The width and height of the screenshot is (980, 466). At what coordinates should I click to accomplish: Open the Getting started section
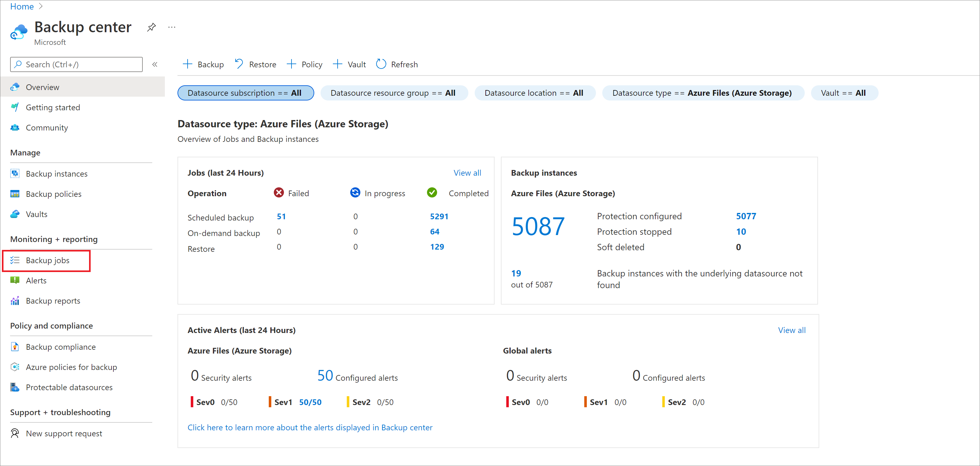pos(53,107)
